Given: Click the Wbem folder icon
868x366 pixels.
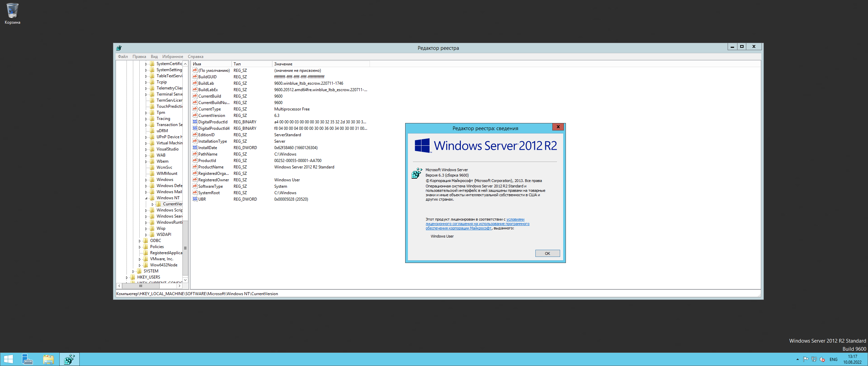Looking at the screenshot, I should click(x=152, y=161).
